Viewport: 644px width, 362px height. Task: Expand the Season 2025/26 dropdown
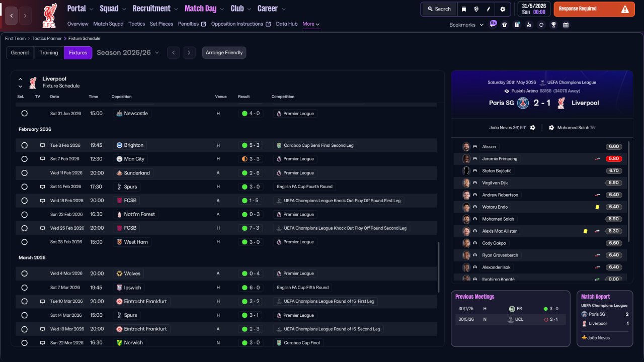(x=128, y=53)
